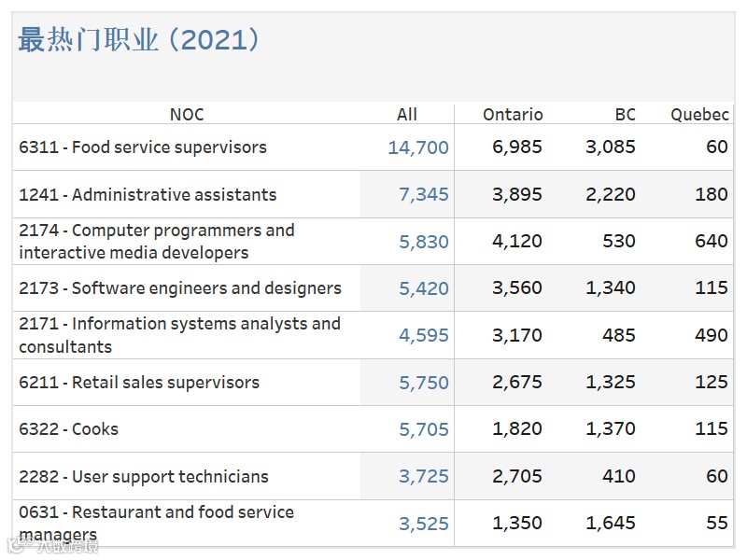Image resolution: width=747 pixels, height=560 pixels.
Task: Click BC value 1,340
Action: pyautogui.click(x=611, y=287)
